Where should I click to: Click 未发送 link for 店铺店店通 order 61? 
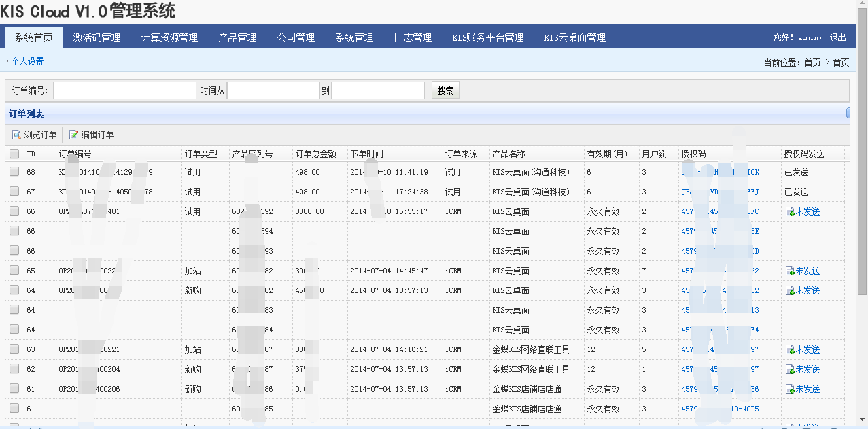(808, 389)
